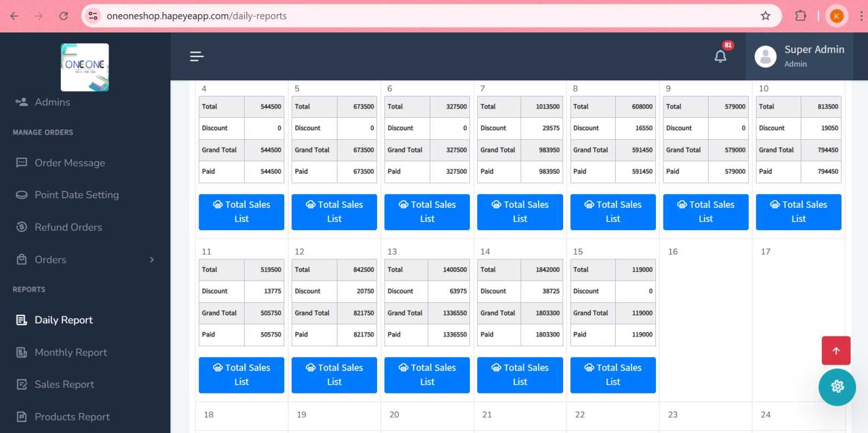Click the Products Report icon
Screen dimensions: 868x433
(22, 417)
